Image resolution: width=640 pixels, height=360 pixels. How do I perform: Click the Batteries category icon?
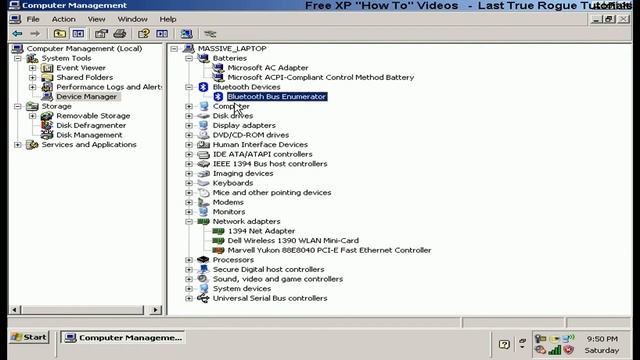[x=203, y=58]
